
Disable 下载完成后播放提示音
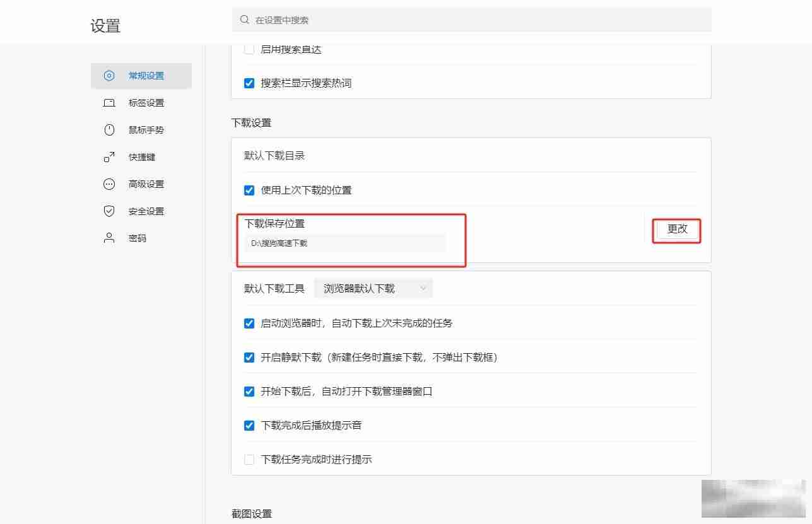pyautogui.click(x=249, y=426)
